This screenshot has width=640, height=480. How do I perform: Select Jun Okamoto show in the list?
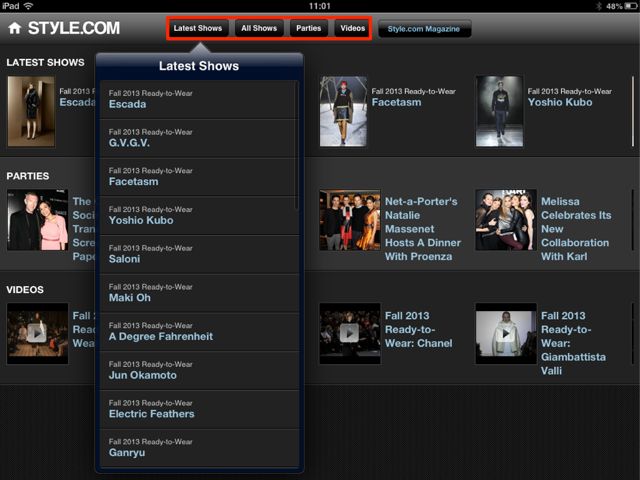click(199, 371)
